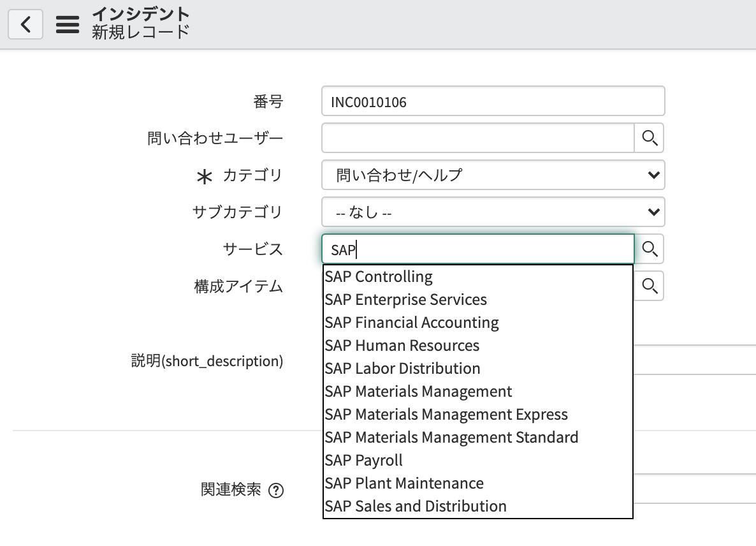Choose SAP Materials Management Express

click(446, 415)
